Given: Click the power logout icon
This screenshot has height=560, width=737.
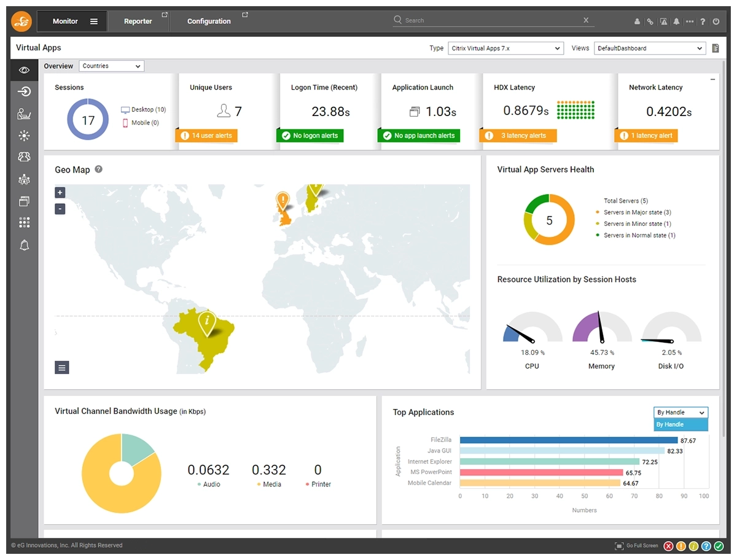Looking at the screenshot, I should click(x=716, y=21).
